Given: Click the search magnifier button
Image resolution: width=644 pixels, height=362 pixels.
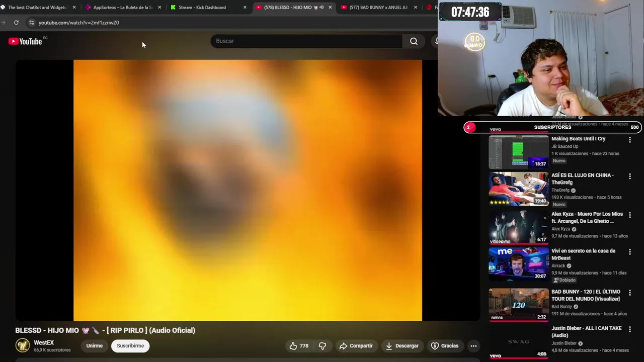Looking at the screenshot, I should click(414, 41).
